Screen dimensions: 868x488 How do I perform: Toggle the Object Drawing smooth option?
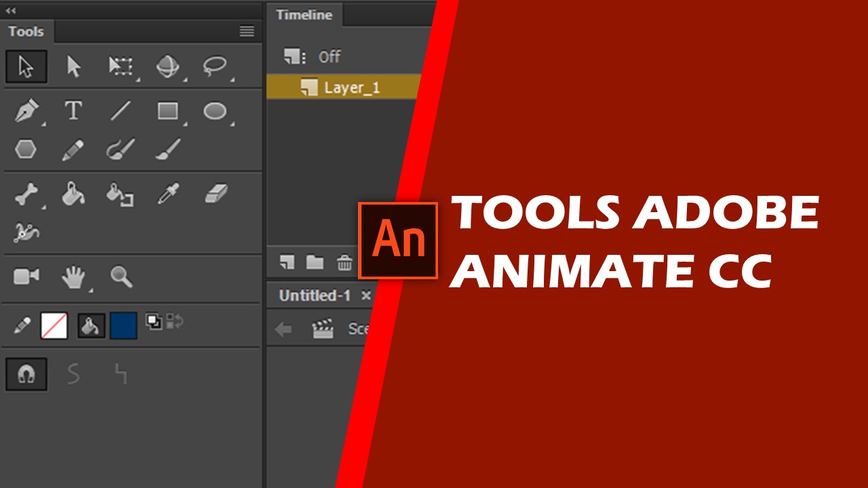[x=74, y=373]
